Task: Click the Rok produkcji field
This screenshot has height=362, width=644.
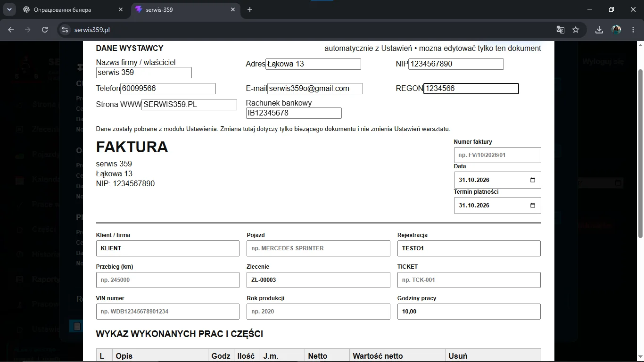Action: pyautogui.click(x=318, y=312)
